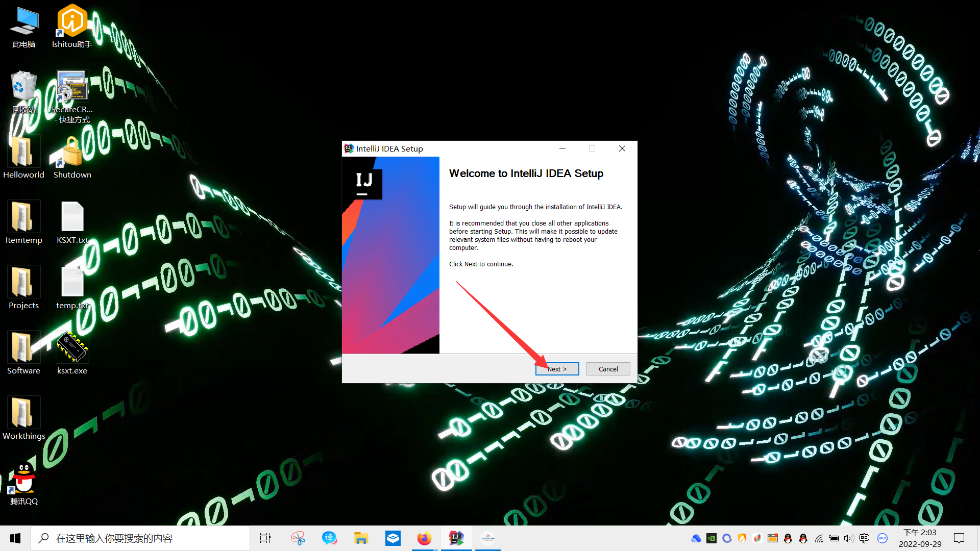Open Firefox from the taskbar

424,538
